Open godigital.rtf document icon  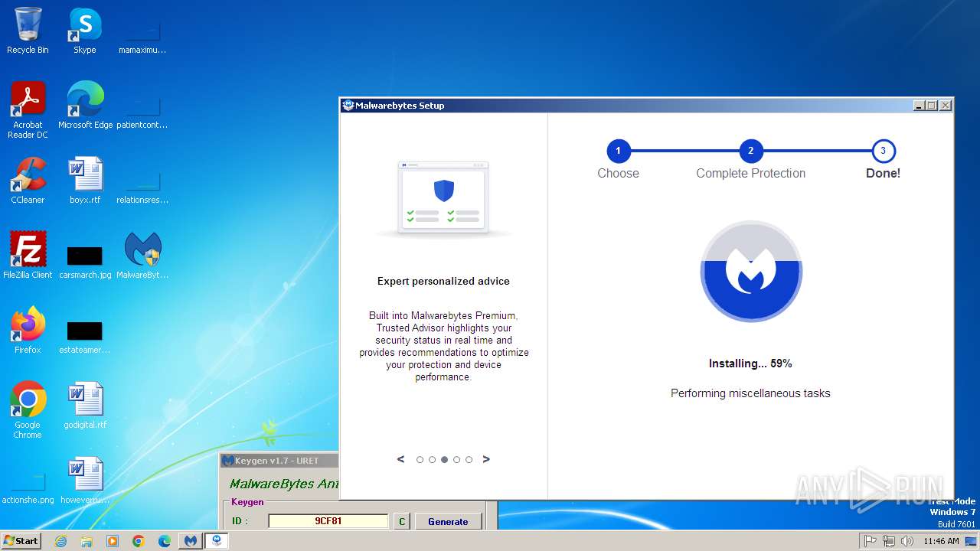coord(85,406)
